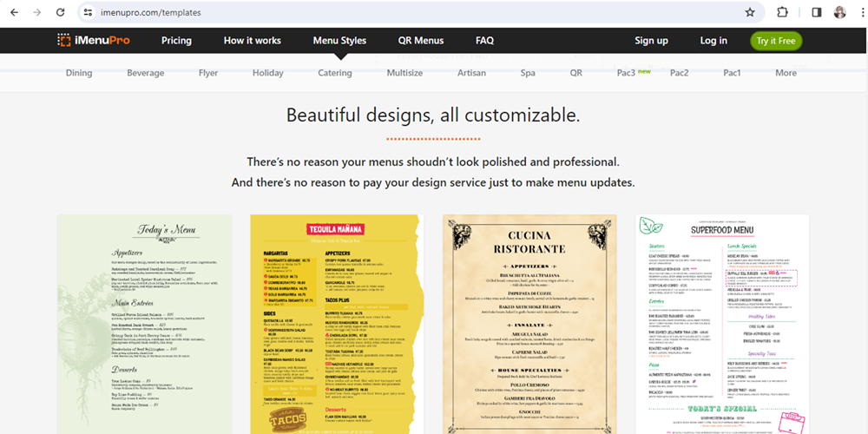
Task: Open the Cucina Ristorante template
Action: click(x=529, y=324)
